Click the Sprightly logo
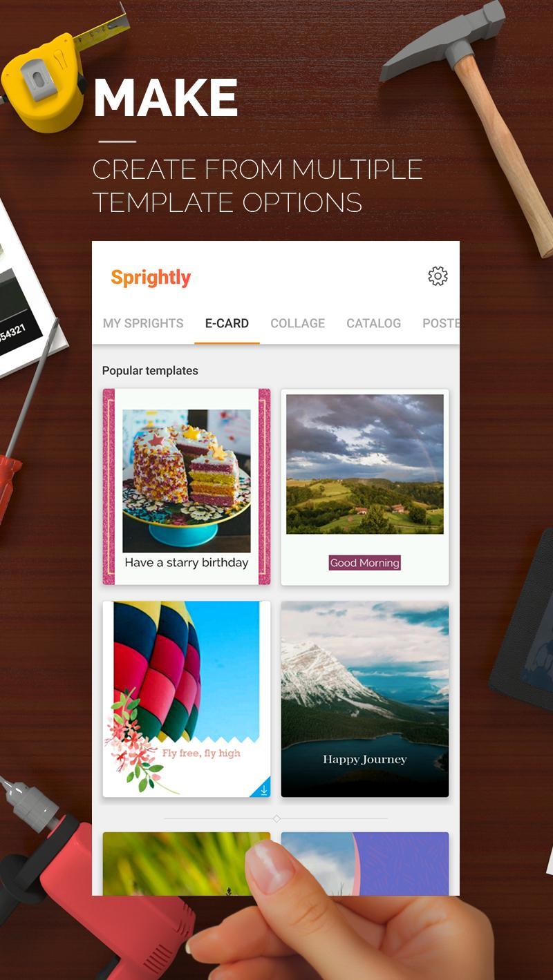Viewport: 553px width, 980px height. (x=151, y=278)
